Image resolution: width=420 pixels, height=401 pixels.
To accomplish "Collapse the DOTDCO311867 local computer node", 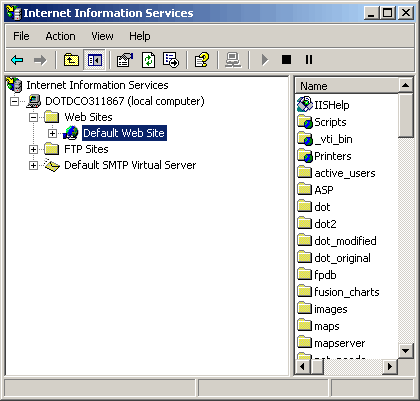I will 14,101.
